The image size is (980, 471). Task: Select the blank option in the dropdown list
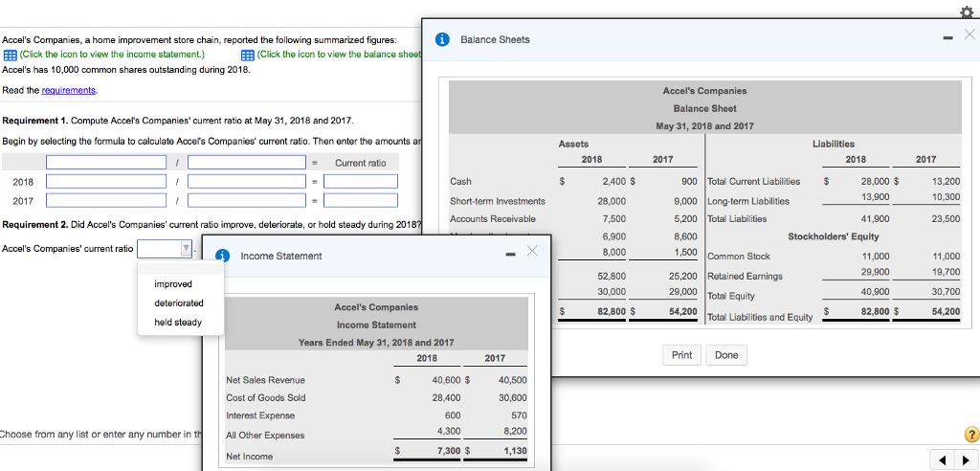pos(181,268)
